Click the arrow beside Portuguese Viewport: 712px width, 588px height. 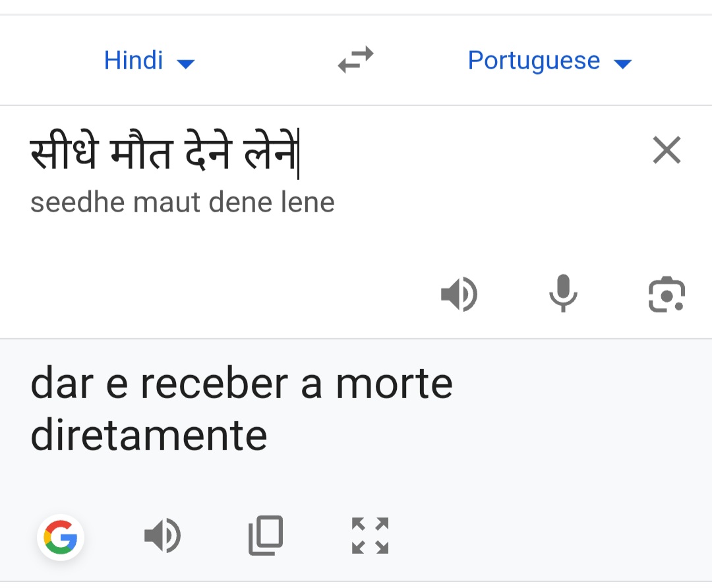coord(622,63)
